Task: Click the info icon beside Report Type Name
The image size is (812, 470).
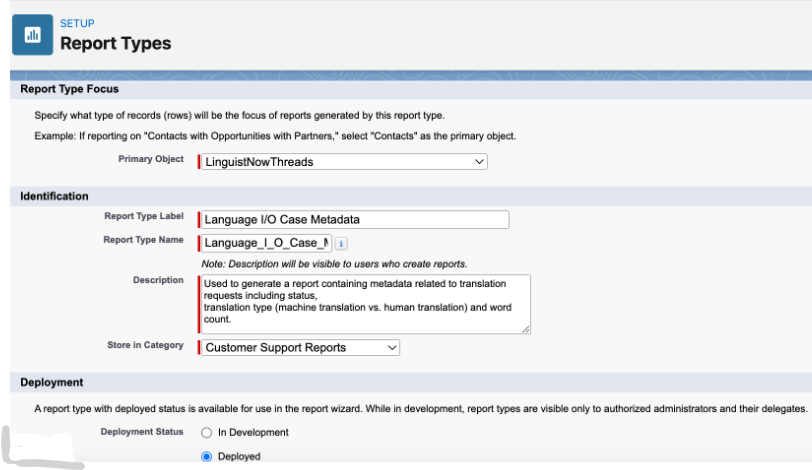Action: (341, 243)
